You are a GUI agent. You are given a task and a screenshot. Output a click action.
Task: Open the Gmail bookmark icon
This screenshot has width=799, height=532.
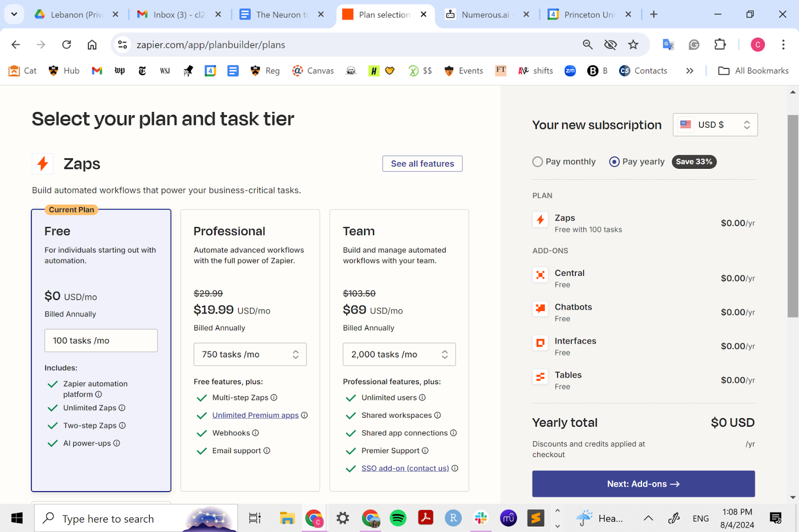[97, 71]
